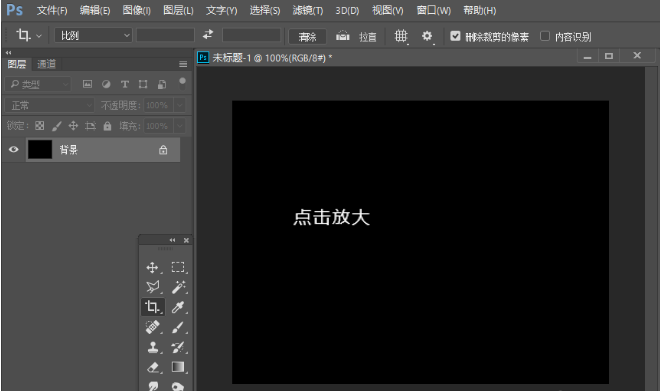This screenshot has height=391, width=660.
Task: Click the straighten level icon
Action: [x=343, y=36]
